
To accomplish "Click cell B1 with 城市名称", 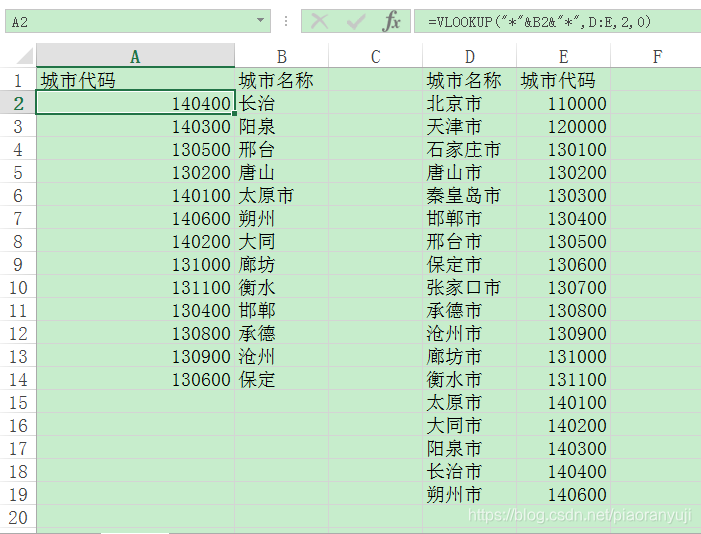I will pyautogui.click(x=282, y=81).
